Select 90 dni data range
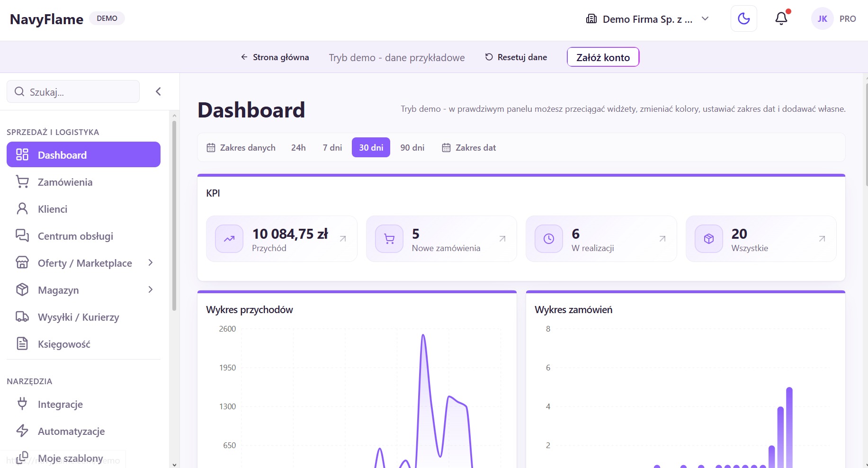868x468 pixels. point(412,147)
